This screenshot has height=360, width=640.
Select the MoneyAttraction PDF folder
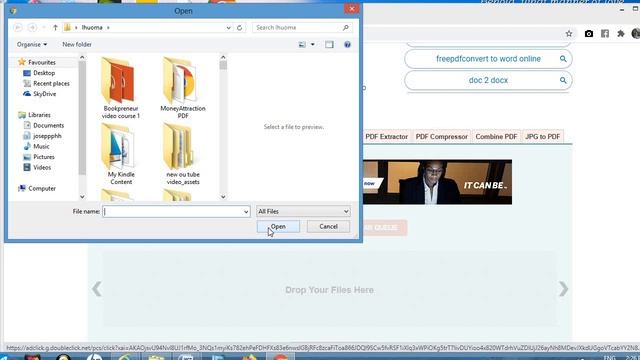click(183, 88)
